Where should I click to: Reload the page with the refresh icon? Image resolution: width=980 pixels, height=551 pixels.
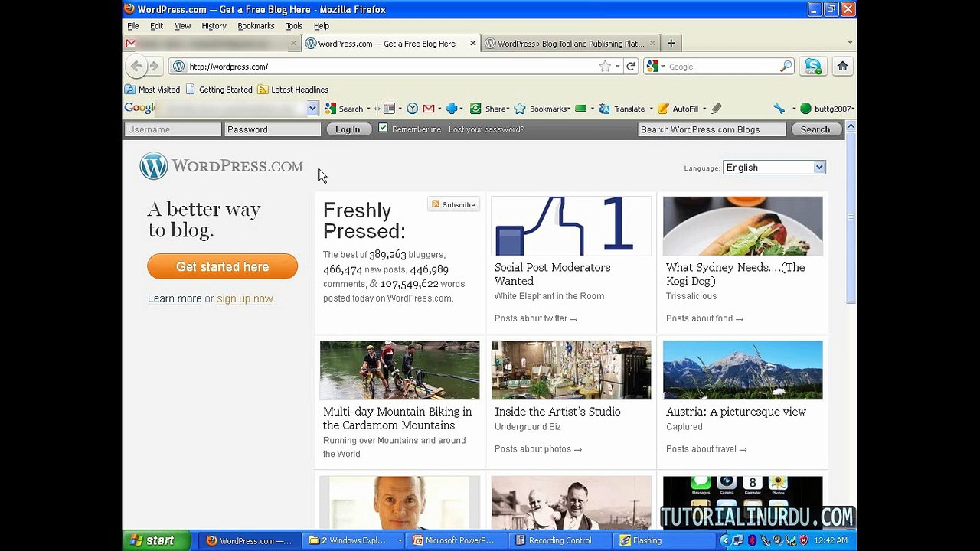[x=631, y=67]
